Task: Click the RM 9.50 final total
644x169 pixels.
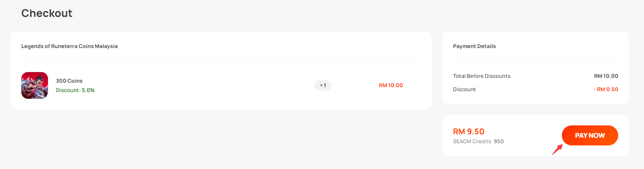Action: (x=469, y=132)
